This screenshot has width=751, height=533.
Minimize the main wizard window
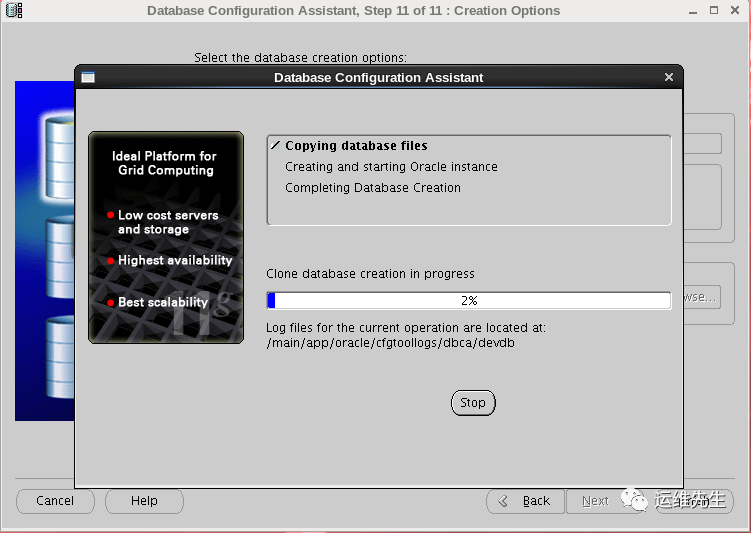[693, 11]
